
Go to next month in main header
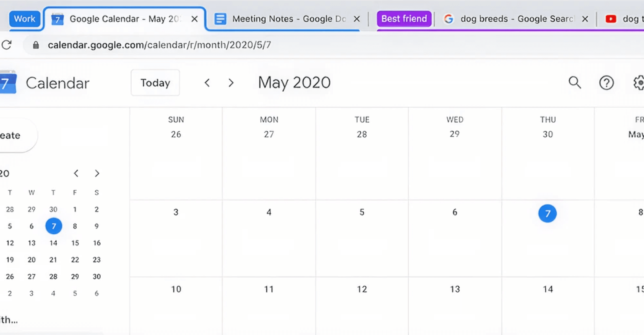click(x=231, y=83)
